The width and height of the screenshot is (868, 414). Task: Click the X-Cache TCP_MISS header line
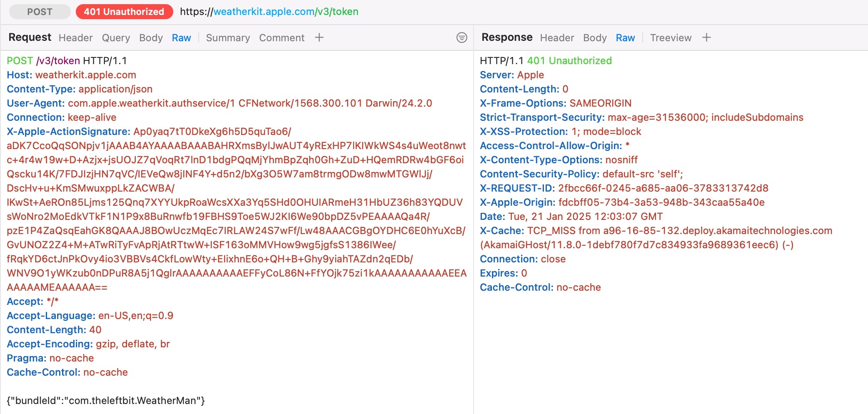pyautogui.click(x=656, y=231)
